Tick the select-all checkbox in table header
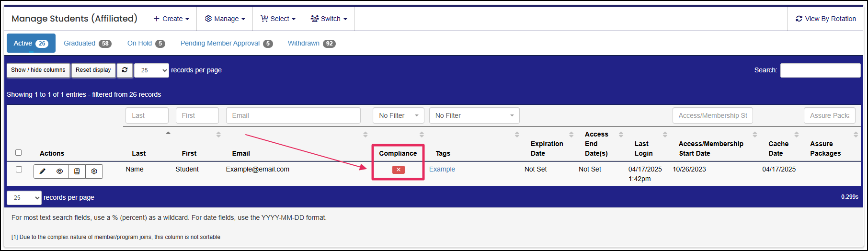Image resolution: width=868 pixels, height=251 pixels. pos(19,153)
